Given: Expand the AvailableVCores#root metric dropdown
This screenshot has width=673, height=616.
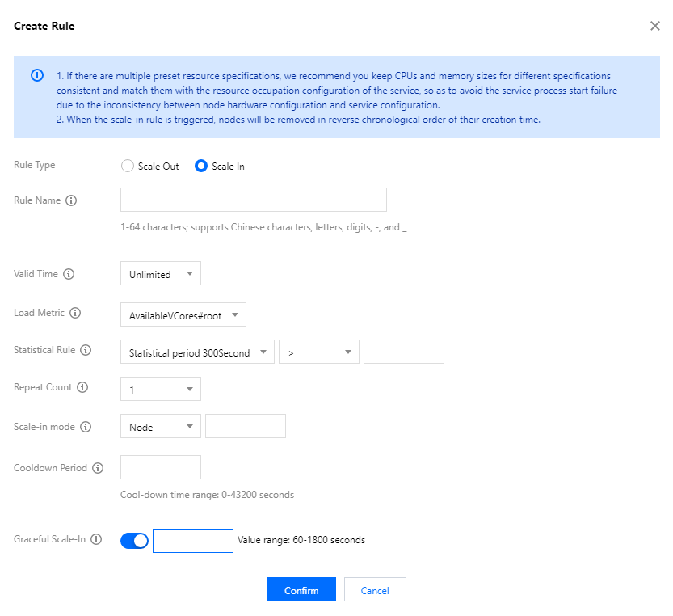Looking at the screenshot, I should tap(183, 316).
